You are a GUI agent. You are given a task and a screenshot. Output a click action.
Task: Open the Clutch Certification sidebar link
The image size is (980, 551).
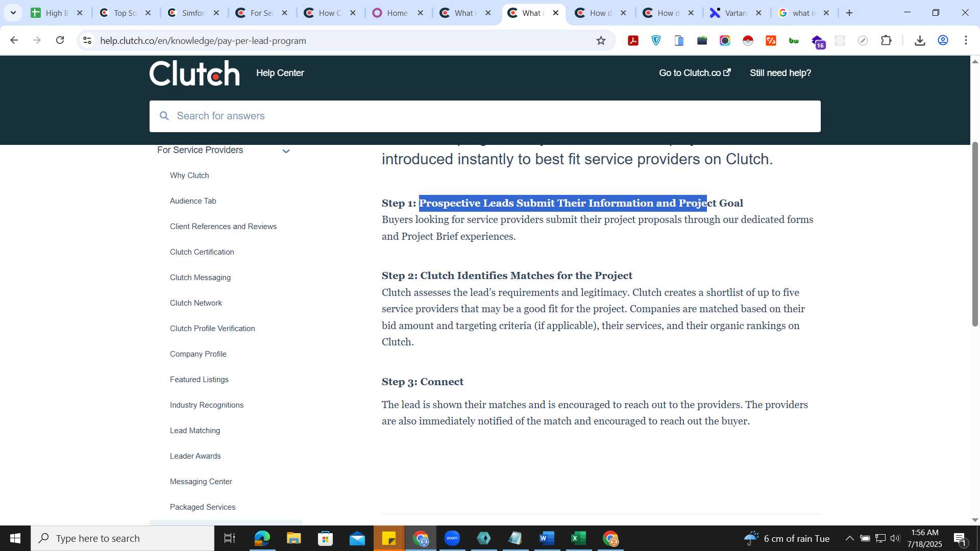[202, 252]
